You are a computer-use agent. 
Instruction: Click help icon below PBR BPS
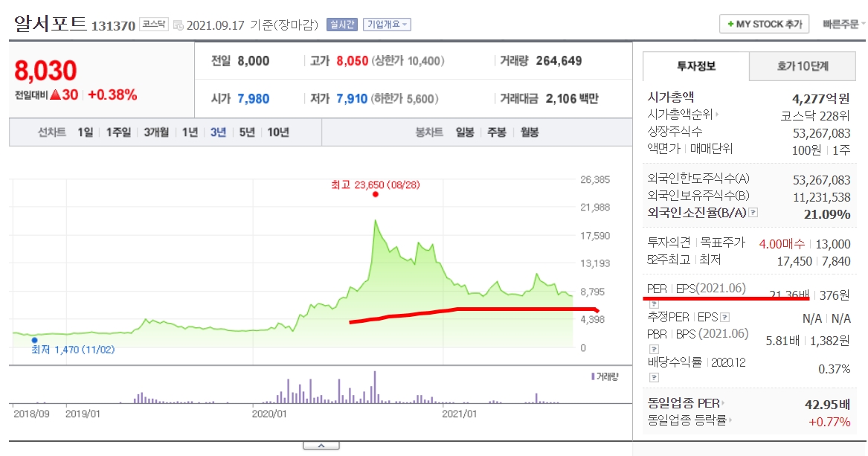pos(654,349)
